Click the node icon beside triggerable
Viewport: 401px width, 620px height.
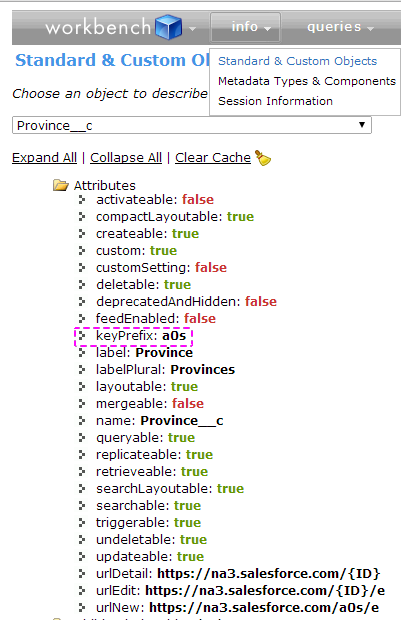point(82,523)
